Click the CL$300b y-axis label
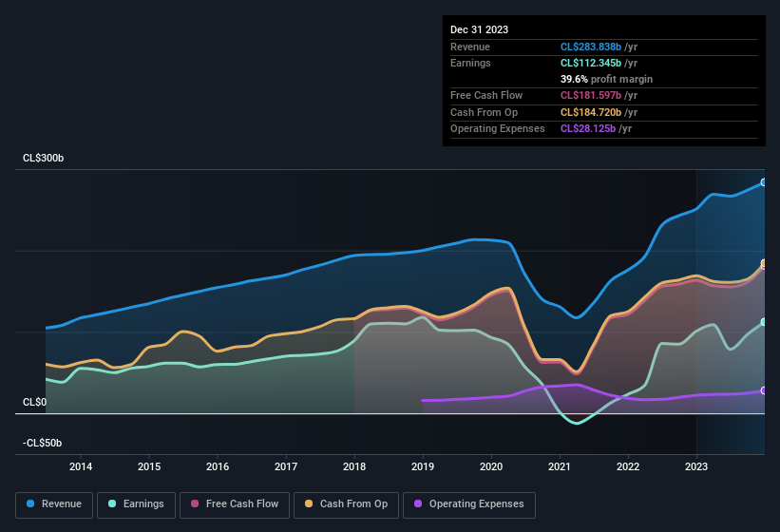This screenshot has width=780, height=532. pyautogui.click(x=44, y=158)
